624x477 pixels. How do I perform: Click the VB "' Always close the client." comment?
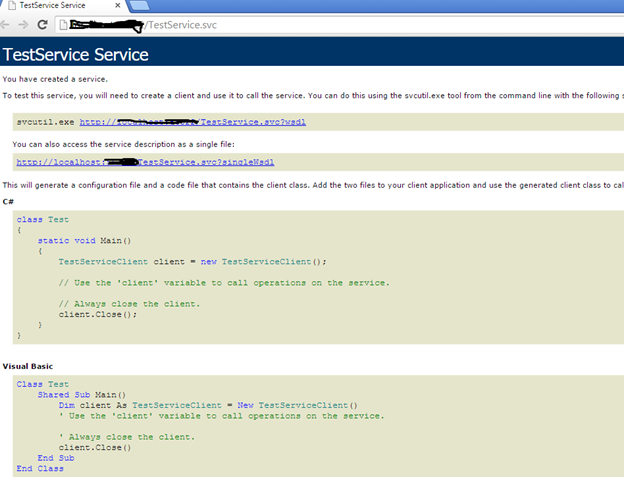tap(127, 437)
